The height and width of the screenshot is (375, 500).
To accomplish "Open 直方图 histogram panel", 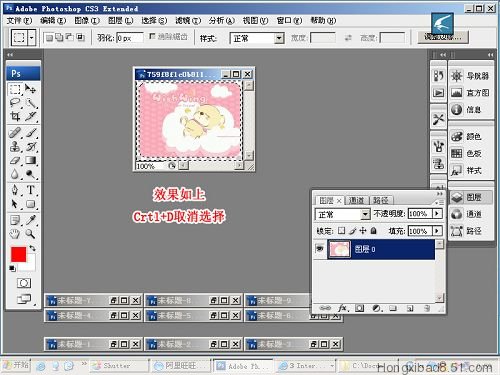I will (x=470, y=92).
